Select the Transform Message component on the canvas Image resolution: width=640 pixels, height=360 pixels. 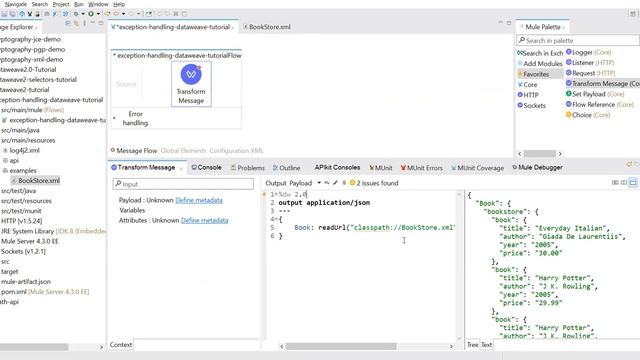pyautogui.click(x=191, y=84)
